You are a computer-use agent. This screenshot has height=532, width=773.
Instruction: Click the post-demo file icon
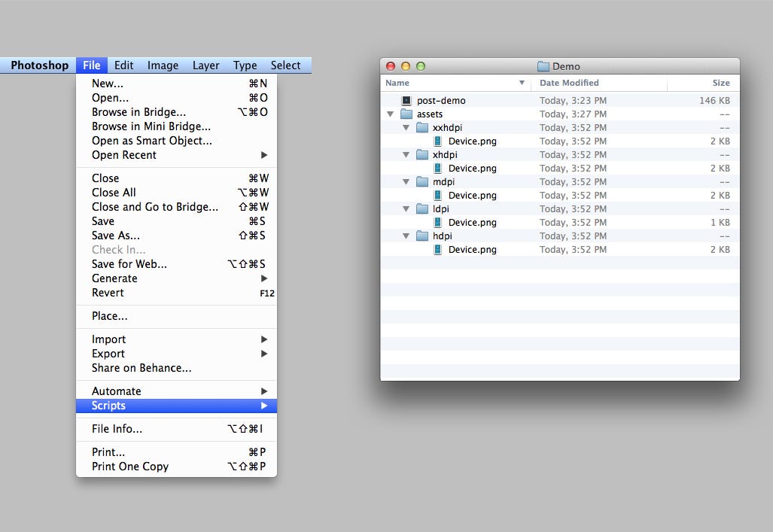[406, 101]
